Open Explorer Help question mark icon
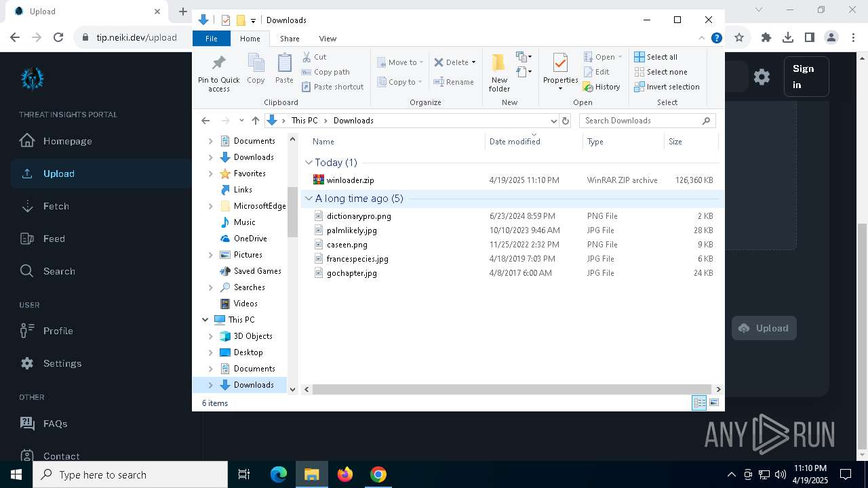Screen dimensions: 868x488 click(716, 38)
